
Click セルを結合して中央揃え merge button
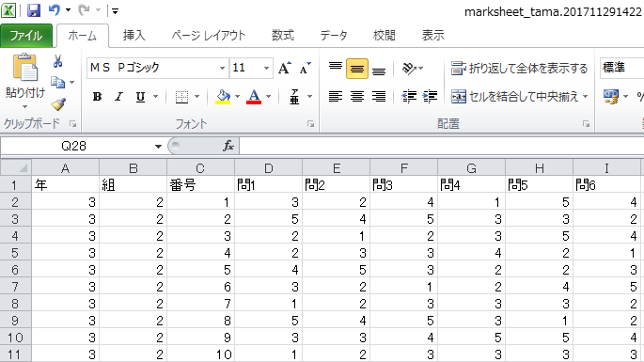(514, 97)
